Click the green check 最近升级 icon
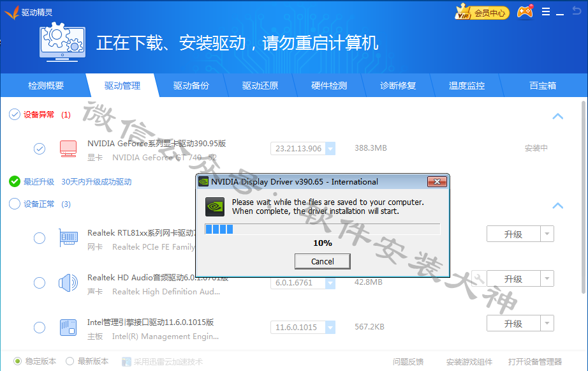588x371 pixels. tap(15, 181)
